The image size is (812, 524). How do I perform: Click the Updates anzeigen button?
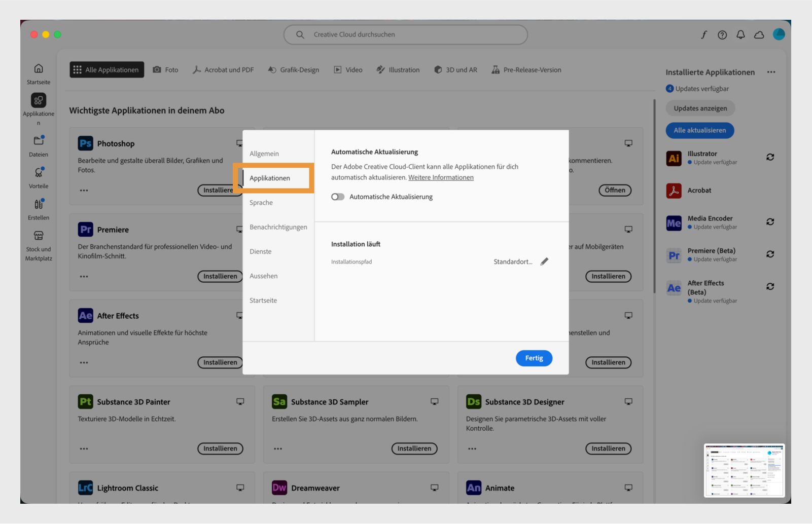coord(700,108)
